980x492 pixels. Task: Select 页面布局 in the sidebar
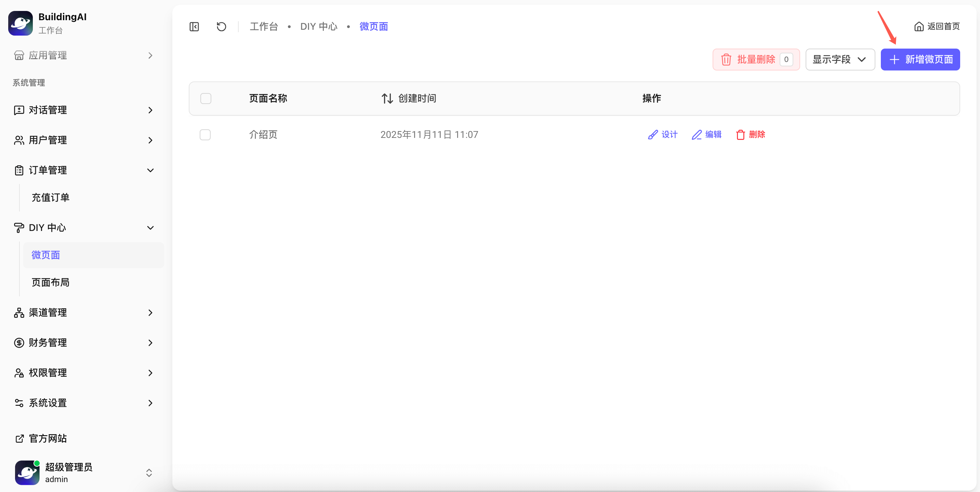tap(51, 282)
